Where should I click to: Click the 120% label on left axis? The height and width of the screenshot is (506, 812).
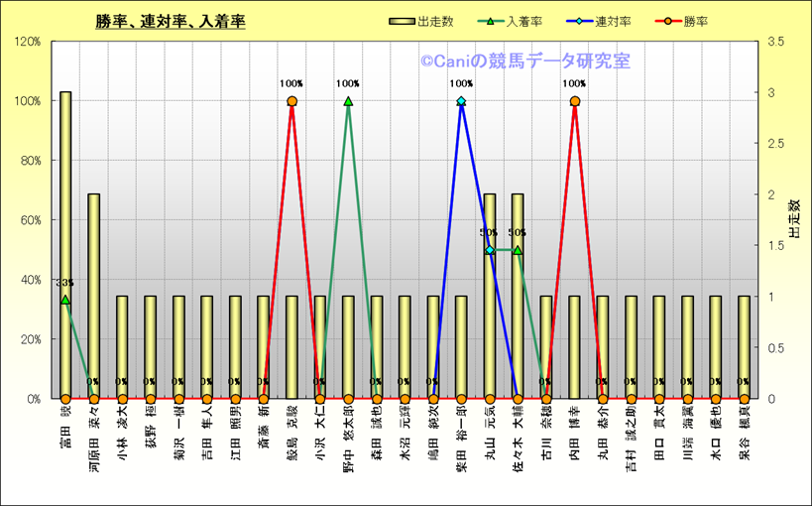coord(28,42)
